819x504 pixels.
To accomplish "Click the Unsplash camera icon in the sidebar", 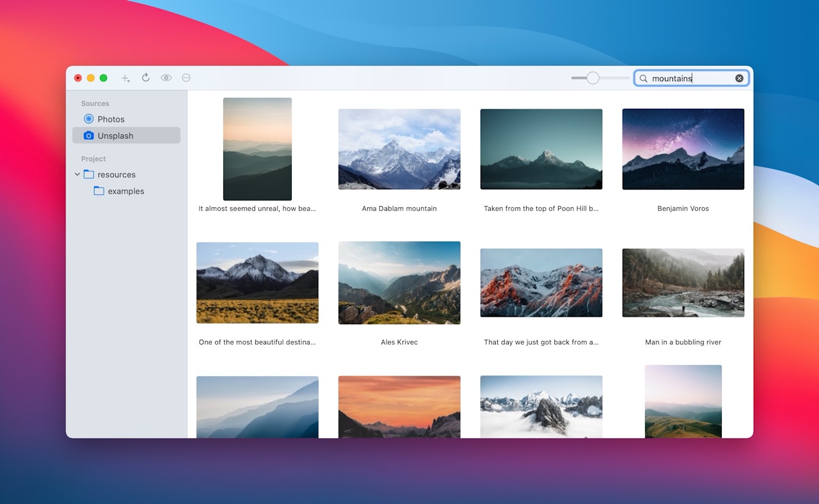I will (89, 136).
